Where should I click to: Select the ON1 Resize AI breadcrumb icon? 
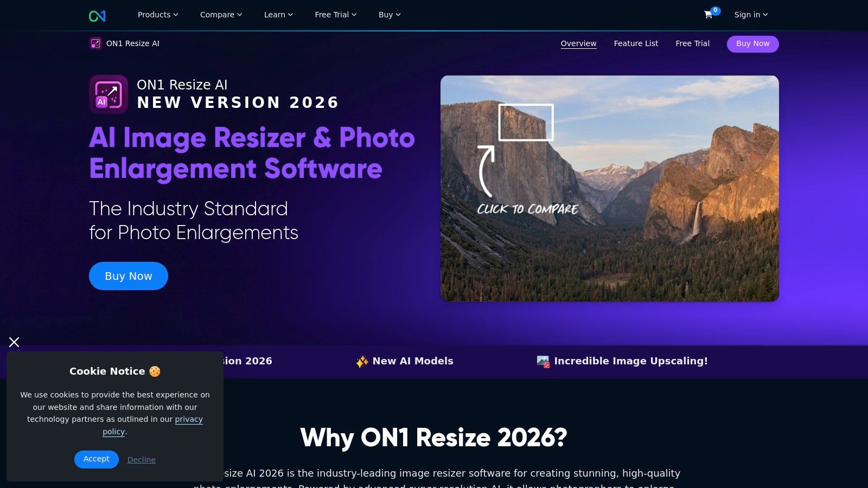[x=95, y=43]
